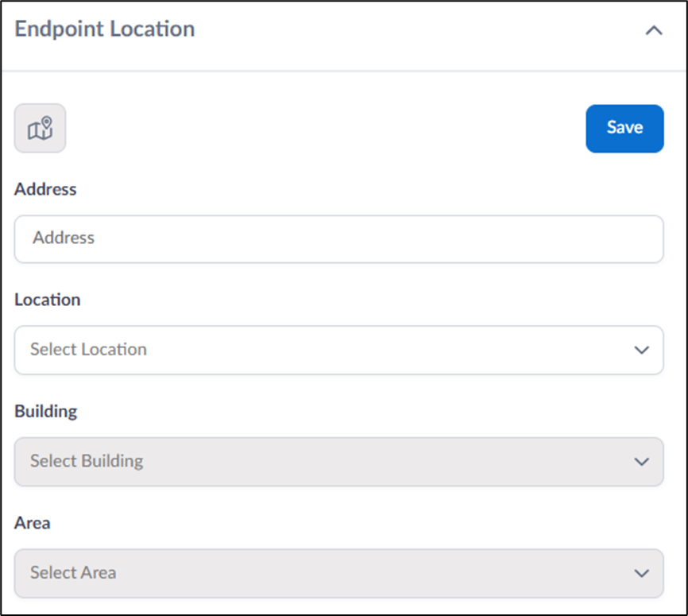Click the Location field label

coord(48,300)
